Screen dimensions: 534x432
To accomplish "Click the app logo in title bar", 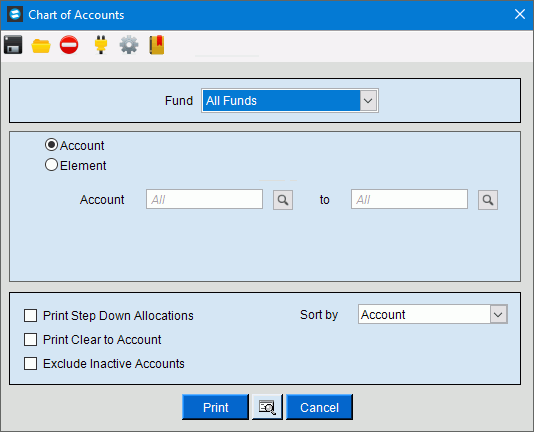I will tap(15, 14).
